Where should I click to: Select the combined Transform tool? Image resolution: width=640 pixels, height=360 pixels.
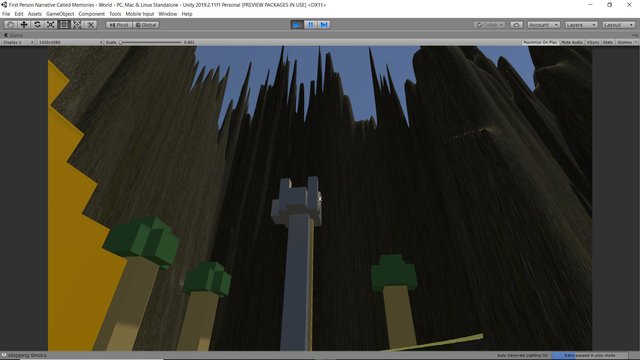pos(77,25)
